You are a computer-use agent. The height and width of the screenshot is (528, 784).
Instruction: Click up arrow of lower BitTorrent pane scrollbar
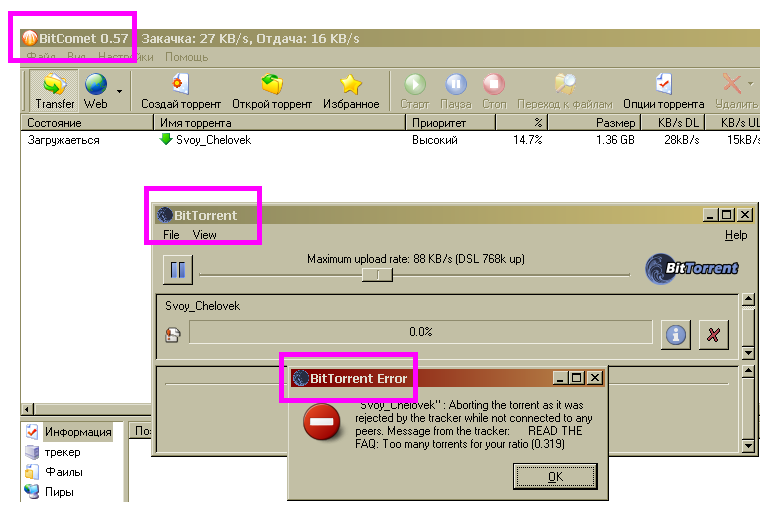(748, 372)
